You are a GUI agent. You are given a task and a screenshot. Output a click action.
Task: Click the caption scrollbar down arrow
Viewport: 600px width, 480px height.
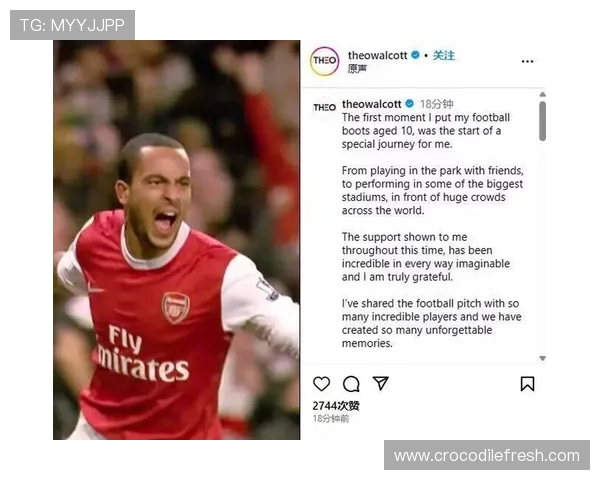pyautogui.click(x=543, y=358)
